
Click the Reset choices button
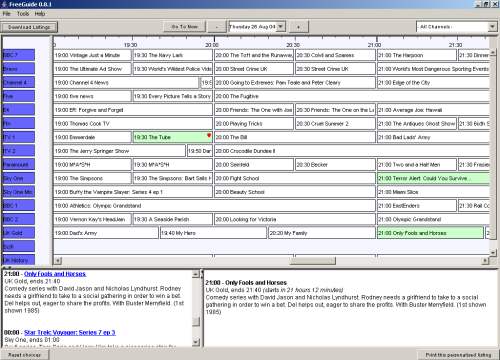[x=24, y=355]
